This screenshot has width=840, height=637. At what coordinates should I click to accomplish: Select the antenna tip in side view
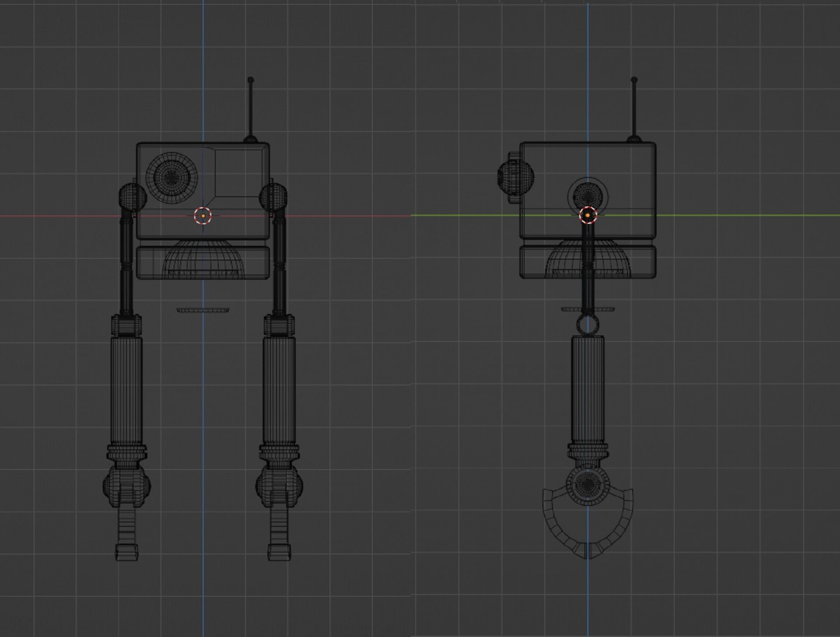(634, 80)
